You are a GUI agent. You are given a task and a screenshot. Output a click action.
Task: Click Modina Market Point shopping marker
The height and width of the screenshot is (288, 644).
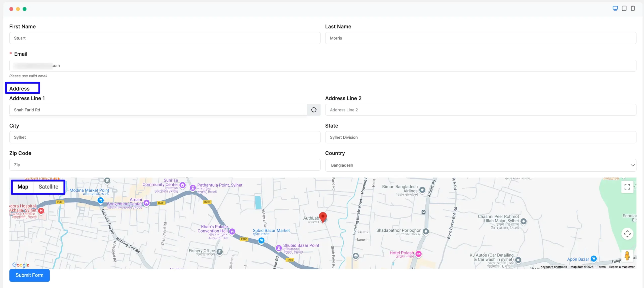[101, 200]
